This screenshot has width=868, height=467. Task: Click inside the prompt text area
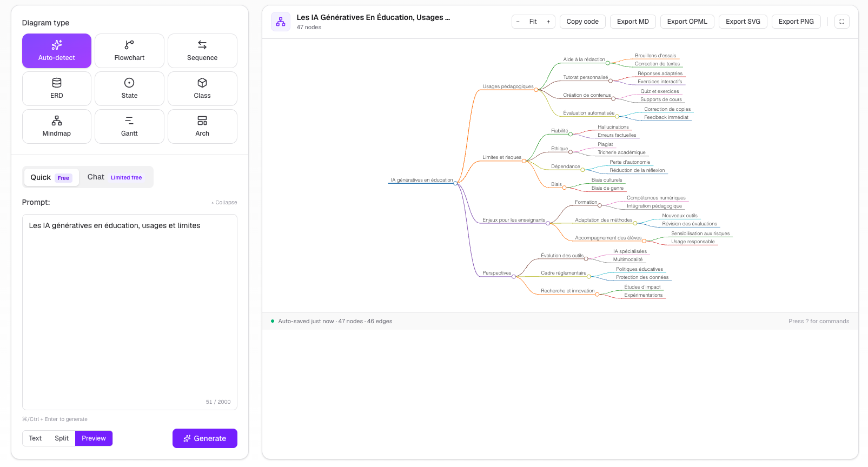pos(130,312)
